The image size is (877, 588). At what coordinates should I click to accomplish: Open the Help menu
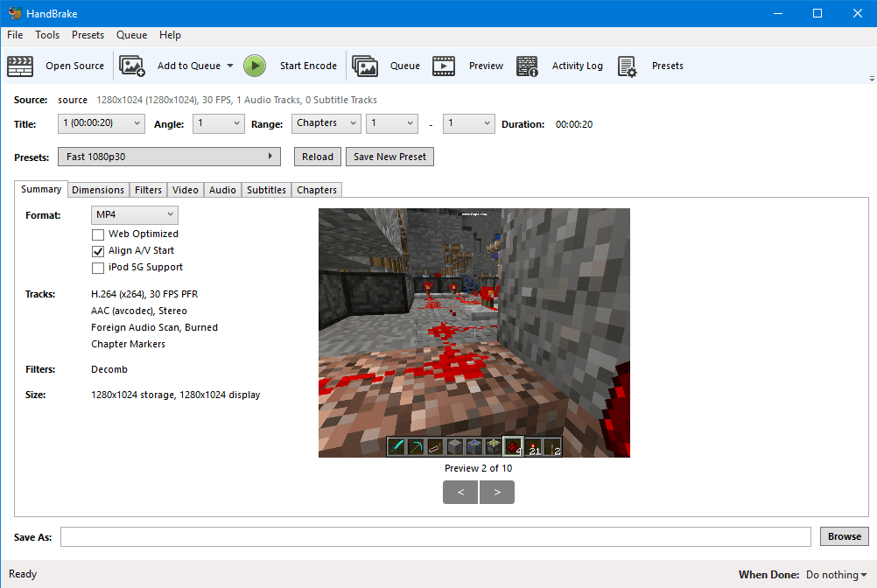point(170,35)
